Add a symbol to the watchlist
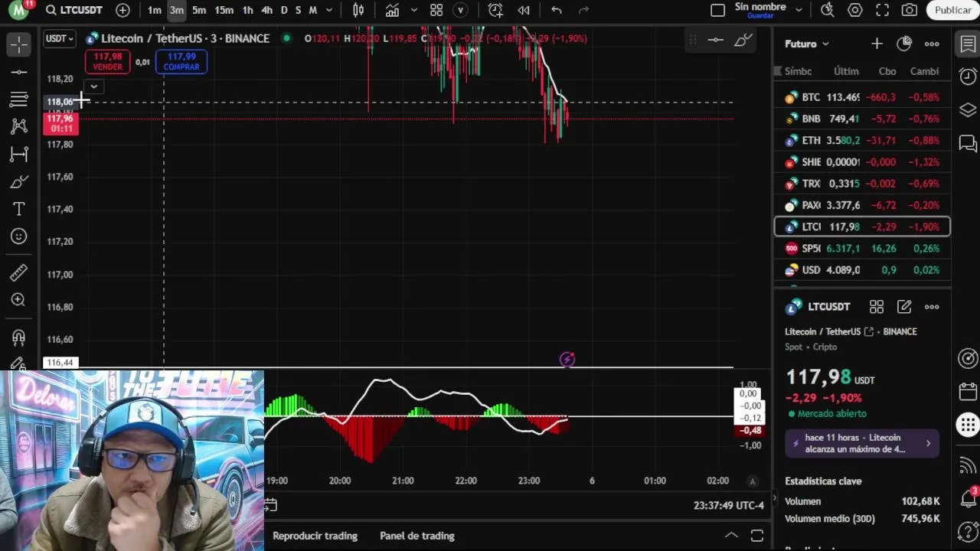 point(877,44)
